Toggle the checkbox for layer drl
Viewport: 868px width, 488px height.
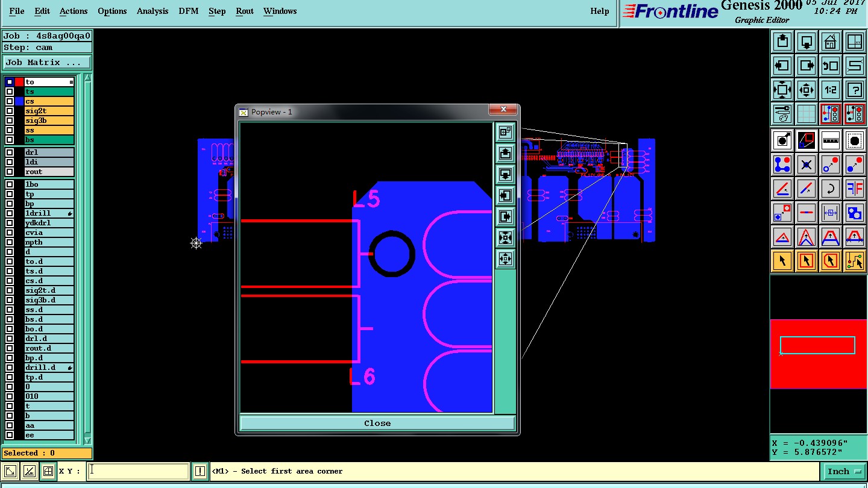click(10, 152)
